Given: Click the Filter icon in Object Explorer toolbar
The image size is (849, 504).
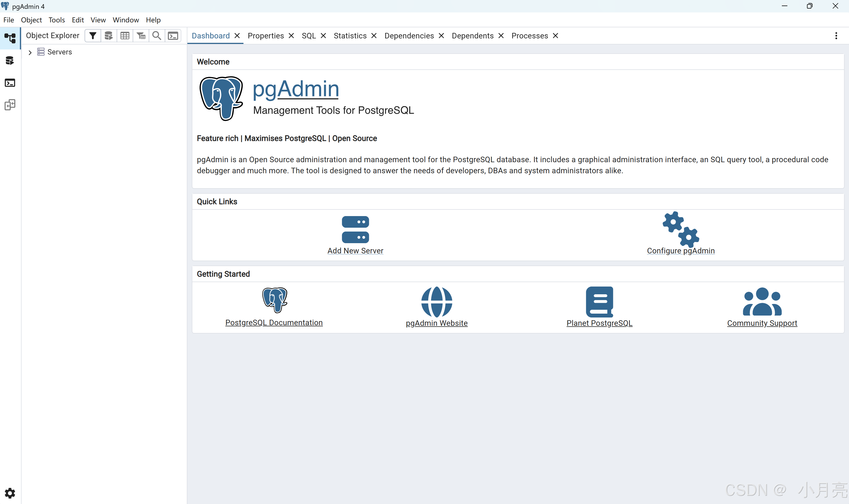Looking at the screenshot, I should 93,36.
